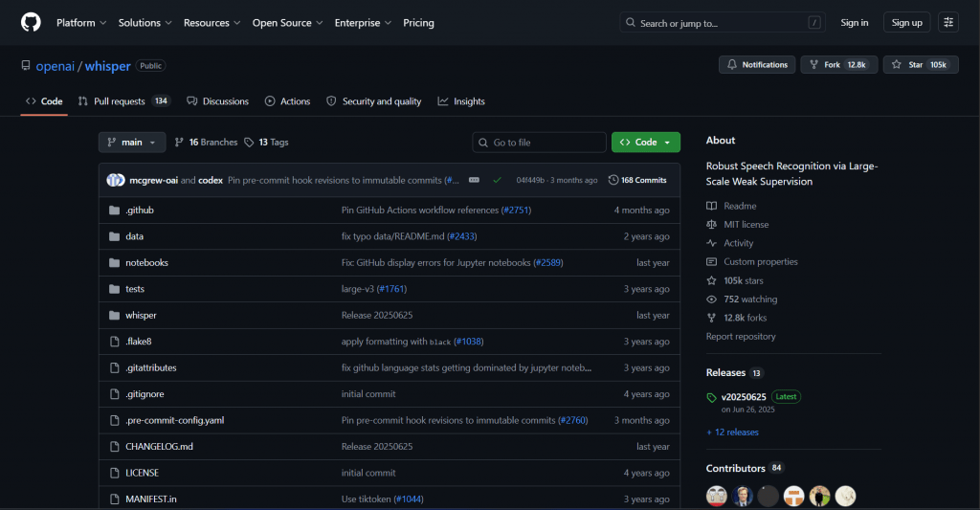Image resolution: width=980 pixels, height=510 pixels.
Task: Open the green Code dropdown button
Action: pos(646,143)
